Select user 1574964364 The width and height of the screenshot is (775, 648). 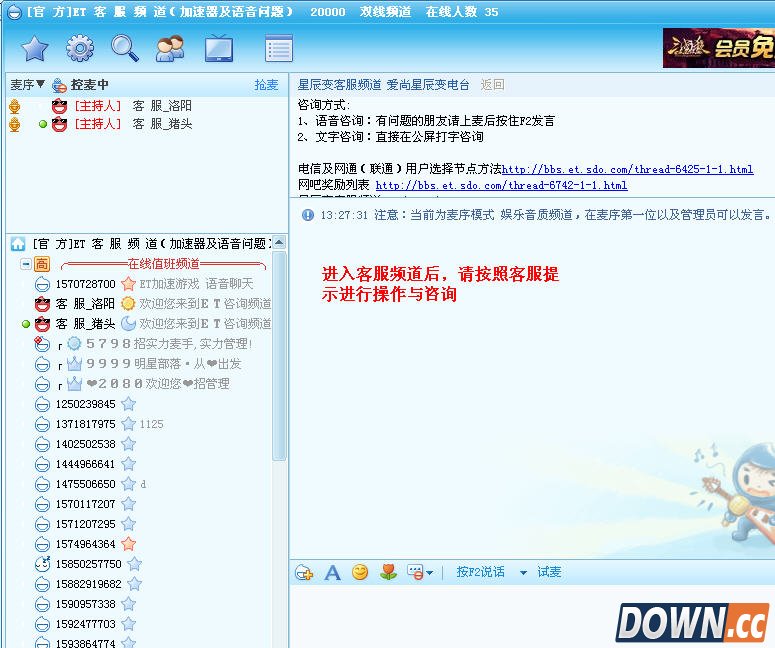pos(85,544)
